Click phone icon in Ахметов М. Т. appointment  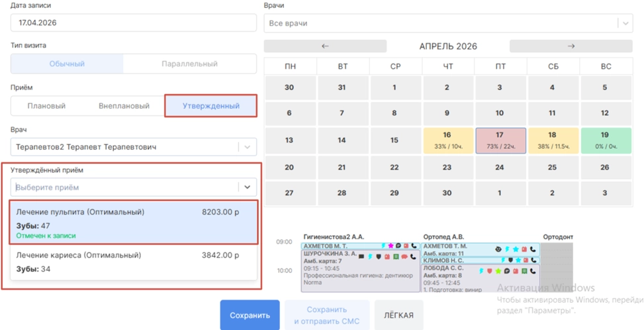point(414,247)
